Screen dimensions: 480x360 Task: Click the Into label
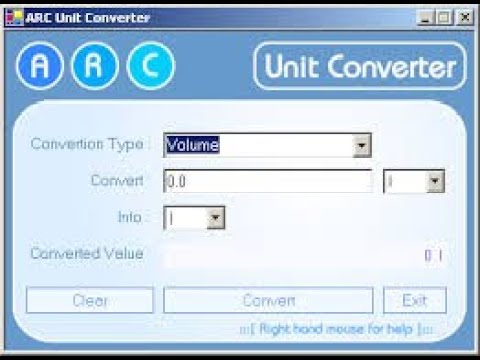point(130,217)
